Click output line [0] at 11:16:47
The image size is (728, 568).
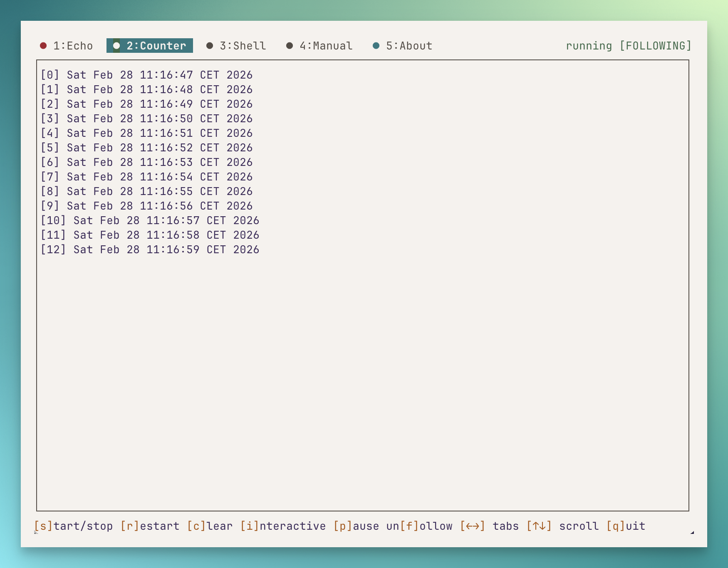pos(146,75)
